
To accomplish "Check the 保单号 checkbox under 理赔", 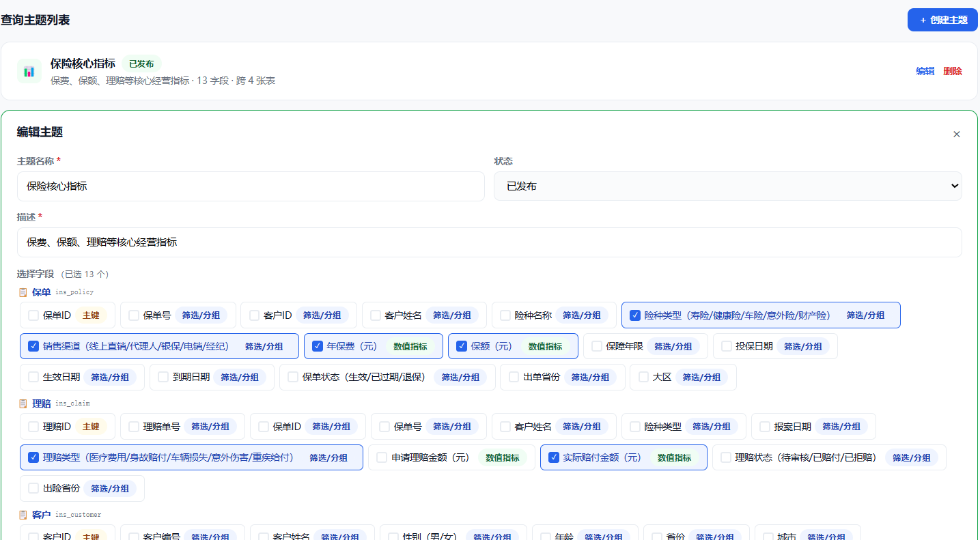I will click(x=384, y=427).
